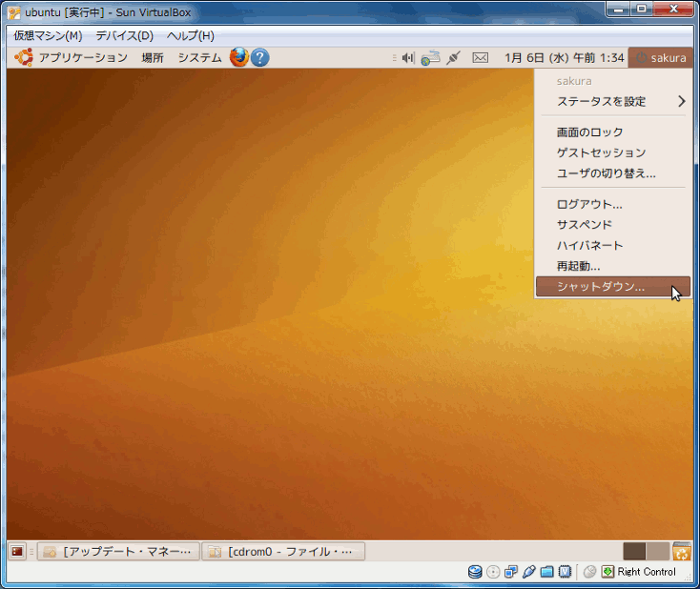Open the sakura user menu

point(660,58)
